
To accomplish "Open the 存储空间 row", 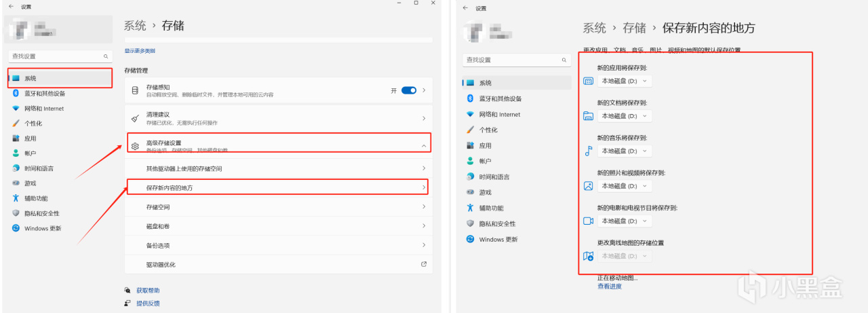I will coord(278,206).
